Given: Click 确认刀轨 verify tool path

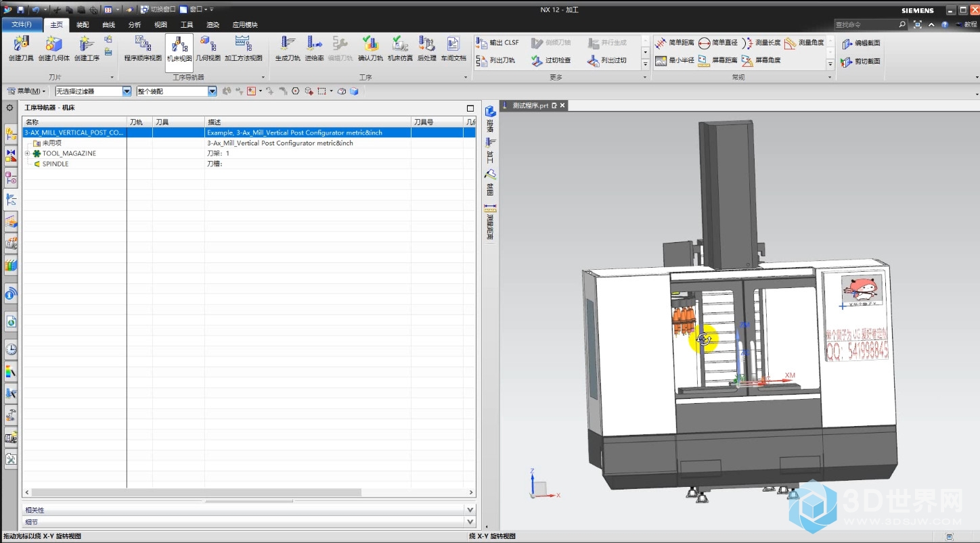Looking at the screenshot, I should click(370, 49).
